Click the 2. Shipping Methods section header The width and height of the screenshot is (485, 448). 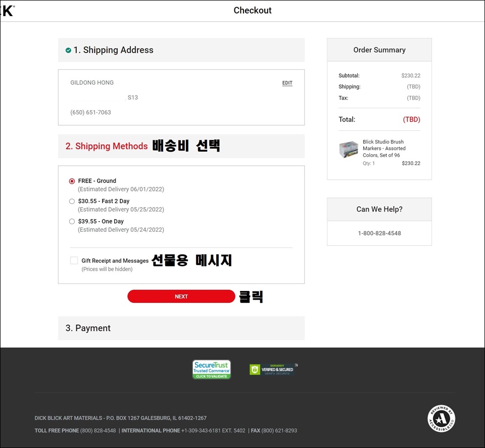[181, 146]
